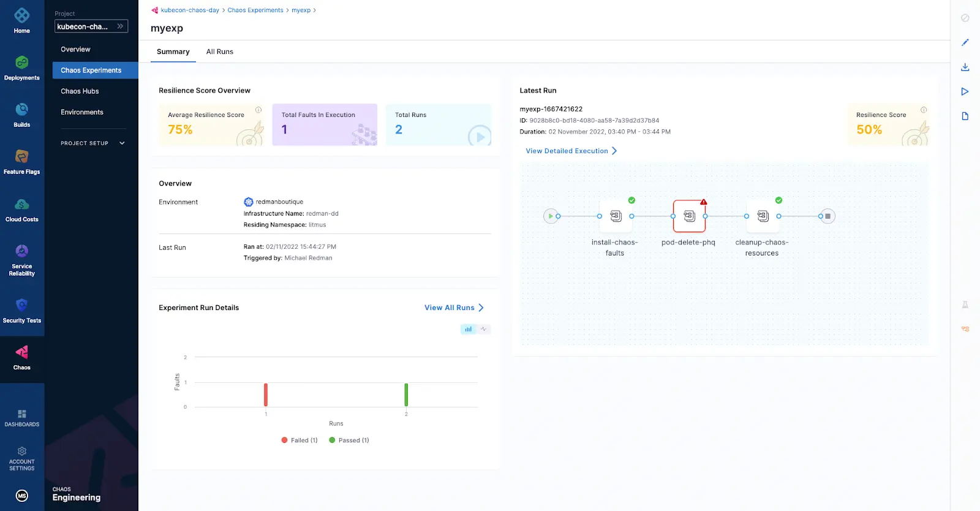Click the Average Resilience Score card
Viewport: 980px width, 511px height.
pos(211,125)
